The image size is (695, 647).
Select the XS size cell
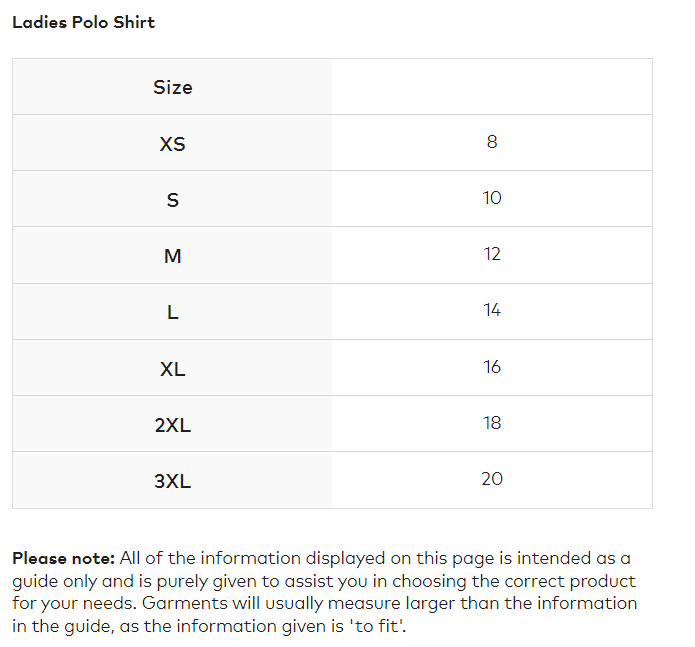pyautogui.click(x=172, y=143)
